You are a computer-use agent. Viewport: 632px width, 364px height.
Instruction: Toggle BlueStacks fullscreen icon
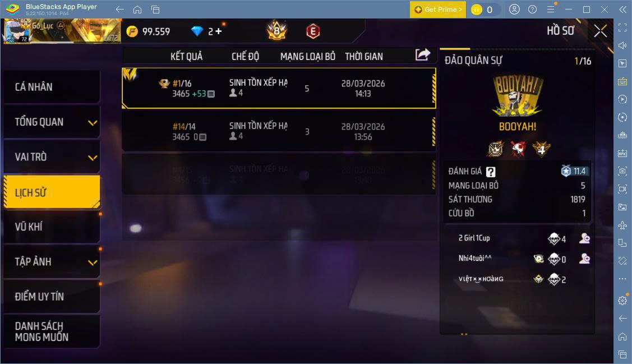pos(622,27)
